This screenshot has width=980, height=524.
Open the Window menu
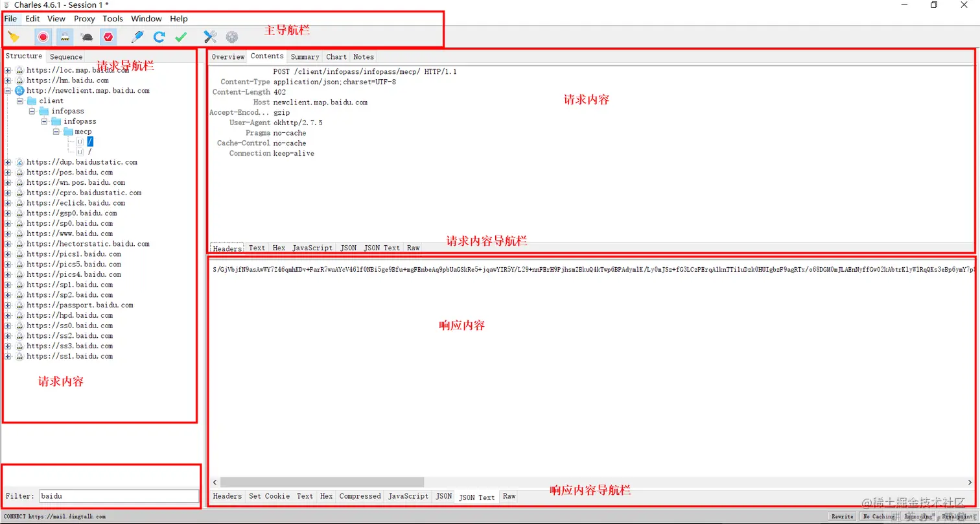[146, 19]
